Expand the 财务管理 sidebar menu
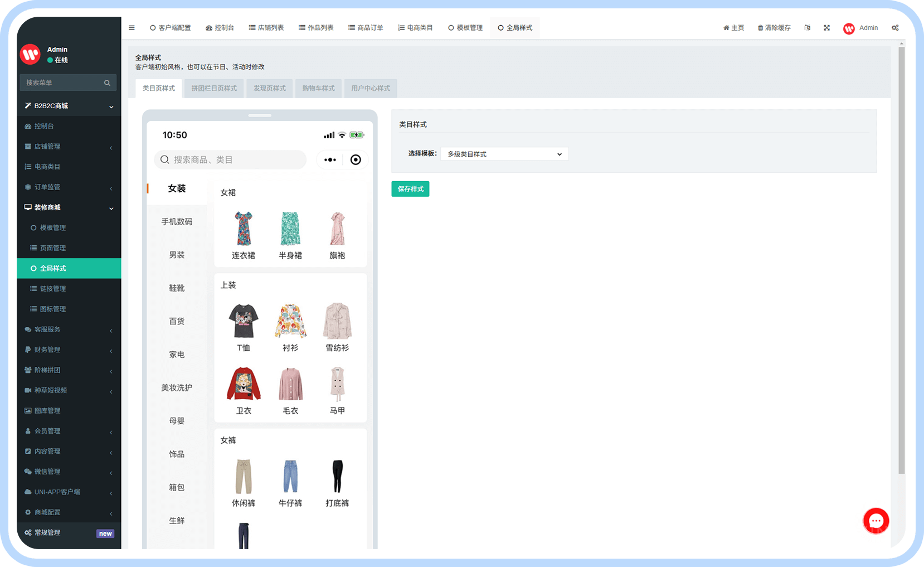The image size is (924, 567). pyautogui.click(x=69, y=350)
